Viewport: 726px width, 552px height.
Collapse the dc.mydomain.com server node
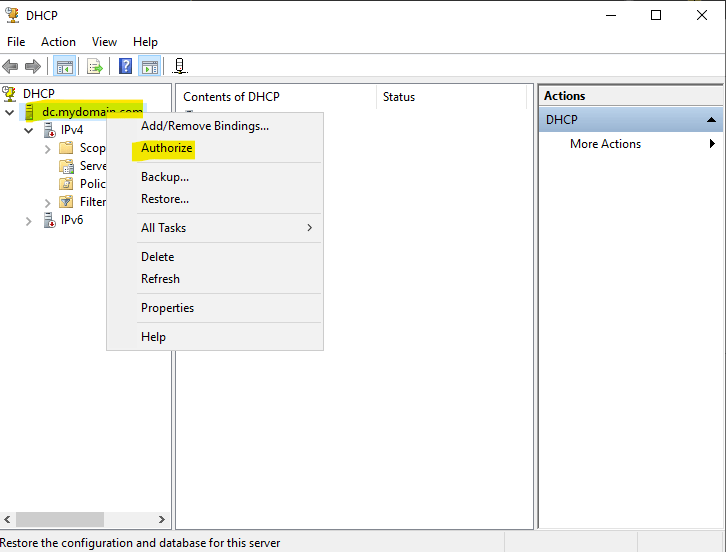(10, 112)
